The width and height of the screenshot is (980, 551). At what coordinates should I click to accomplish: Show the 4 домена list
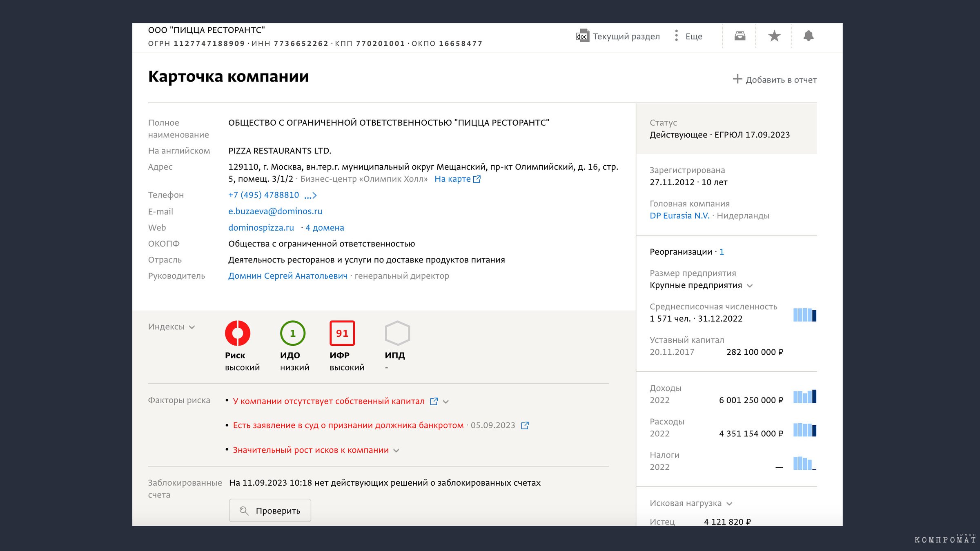pyautogui.click(x=325, y=228)
